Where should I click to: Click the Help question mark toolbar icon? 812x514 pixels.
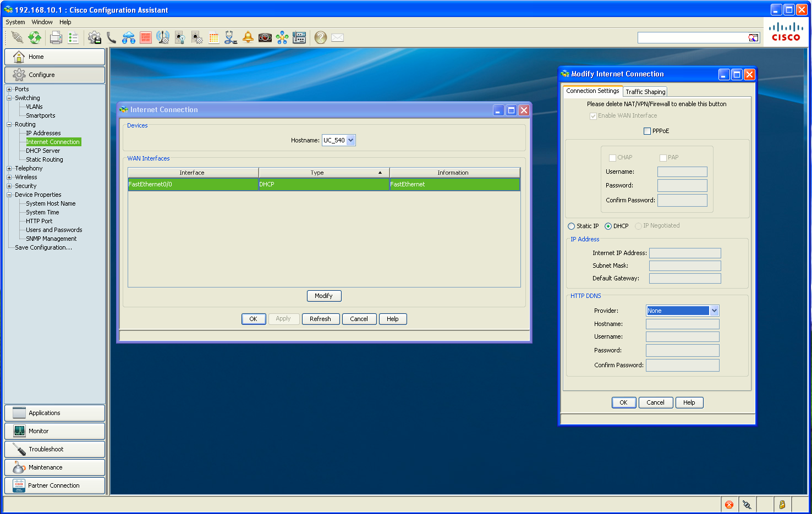pyautogui.click(x=321, y=37)
